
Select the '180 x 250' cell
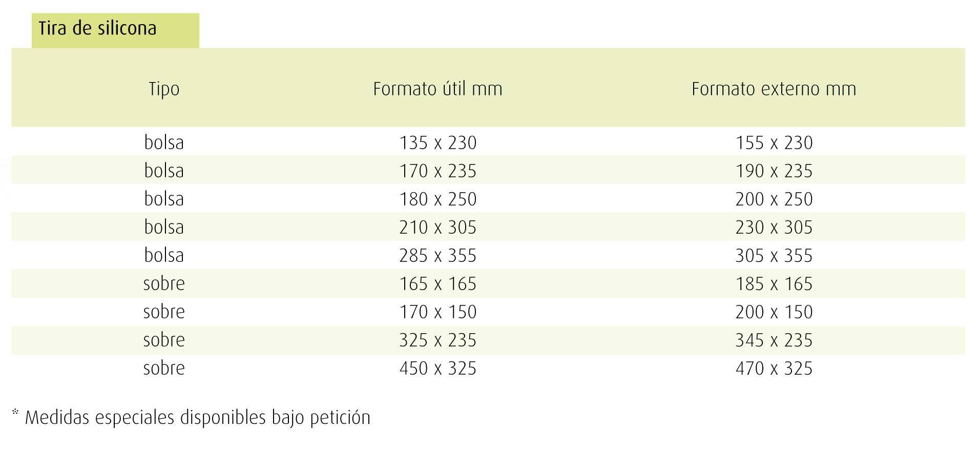pos(437,199)
